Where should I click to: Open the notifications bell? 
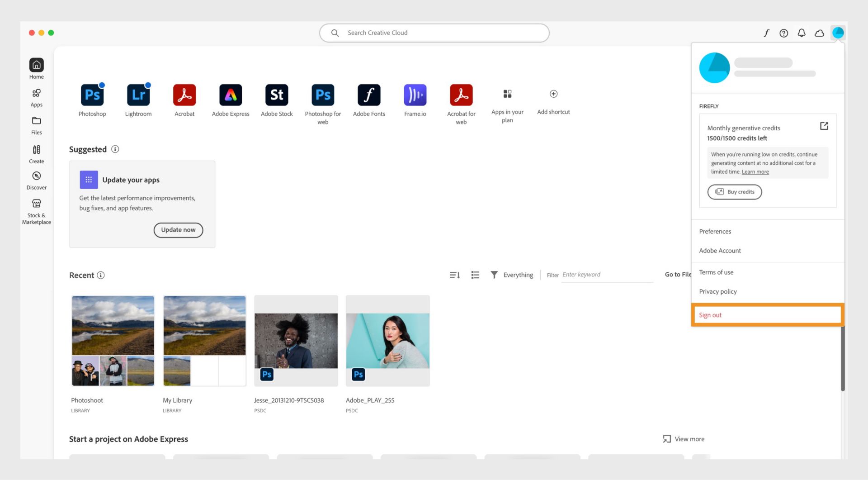click(802, 33)
